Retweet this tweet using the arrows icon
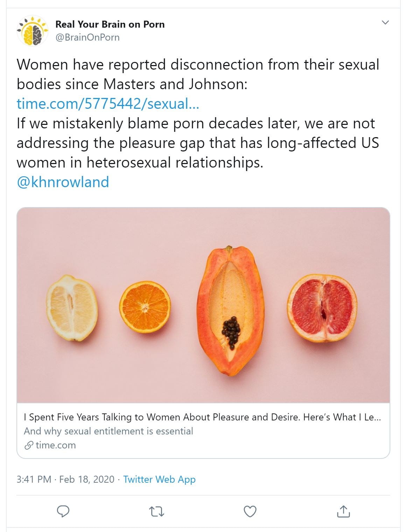 pyautogui.click(x=156, y=512)
